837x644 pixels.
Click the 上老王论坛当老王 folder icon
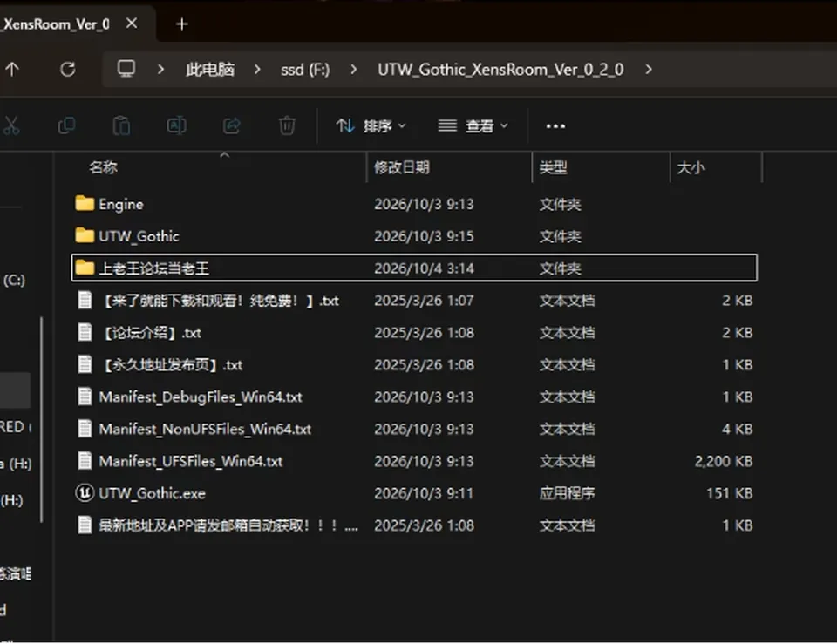click(85, 268)
